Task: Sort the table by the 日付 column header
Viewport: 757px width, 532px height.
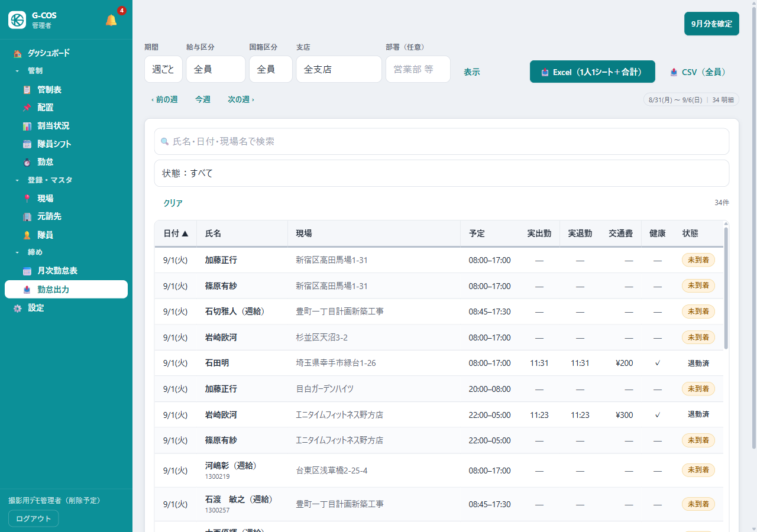Action: click(x=176, y=233)
